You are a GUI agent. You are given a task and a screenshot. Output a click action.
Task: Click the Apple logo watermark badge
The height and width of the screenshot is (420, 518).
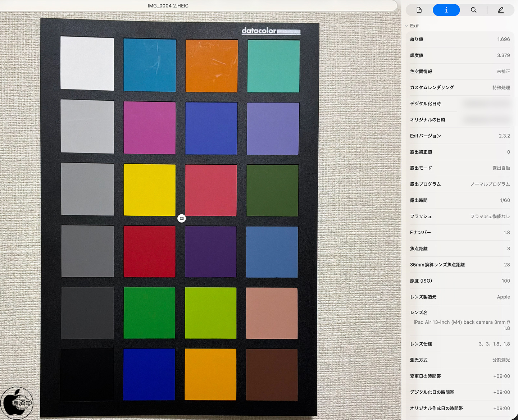17,403
